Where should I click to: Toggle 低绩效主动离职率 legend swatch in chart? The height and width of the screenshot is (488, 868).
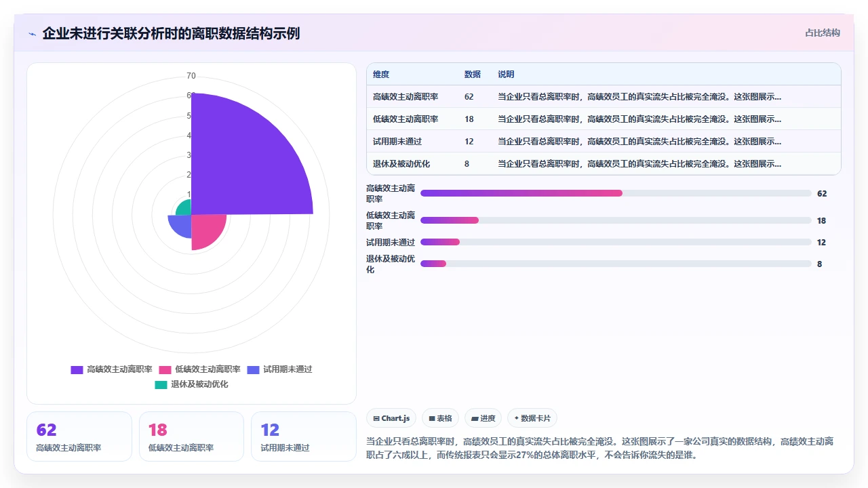pos(165,369)
